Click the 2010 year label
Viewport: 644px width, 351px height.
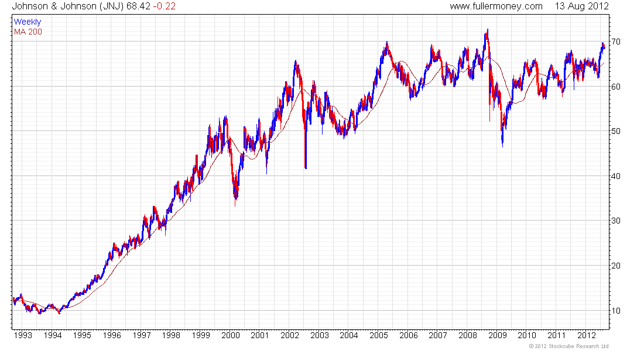pyautogui.click(x=526, y=335)
